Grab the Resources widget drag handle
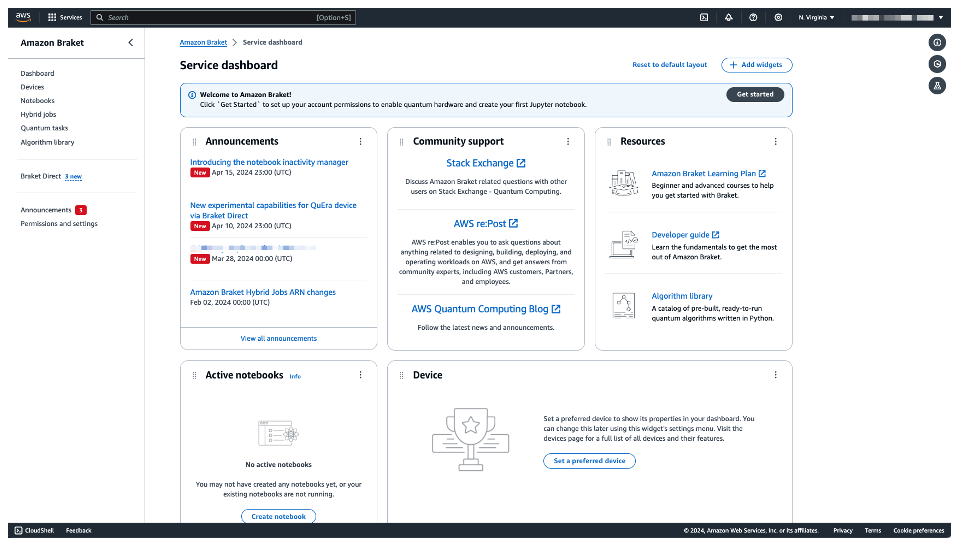Screen dimensions: 958x546 tap(609, 142)
